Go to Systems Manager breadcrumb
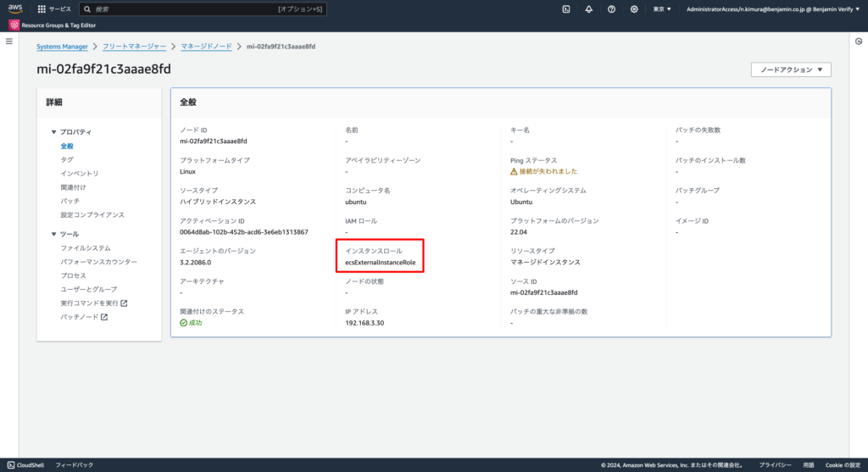This screenshot has width=868, height=472. pyautogui.click(x=62, y=47)
